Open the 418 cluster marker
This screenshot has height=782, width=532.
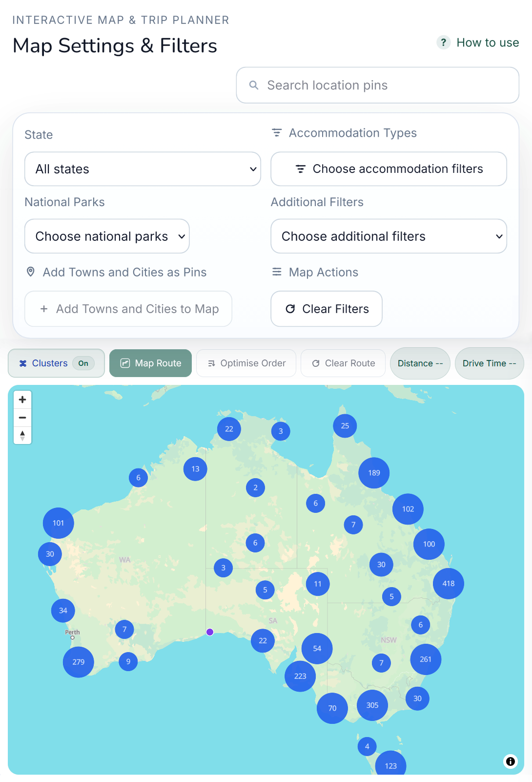tap(449, 583)
